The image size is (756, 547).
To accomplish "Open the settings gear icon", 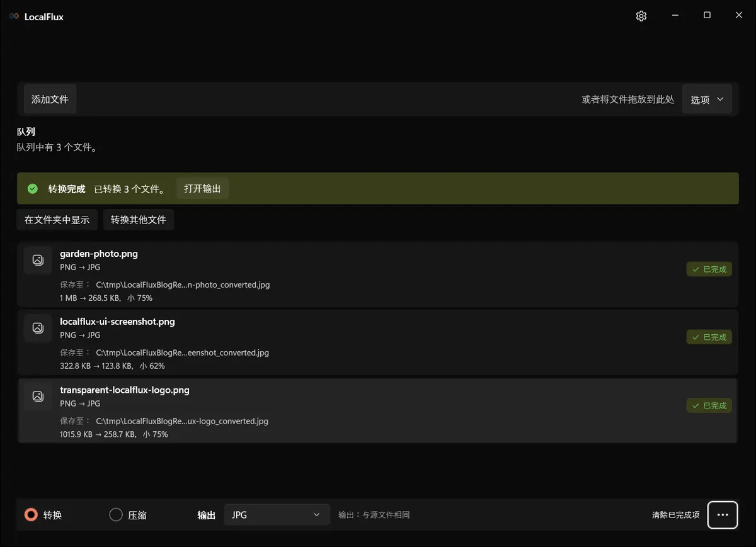I will [641, 16].
